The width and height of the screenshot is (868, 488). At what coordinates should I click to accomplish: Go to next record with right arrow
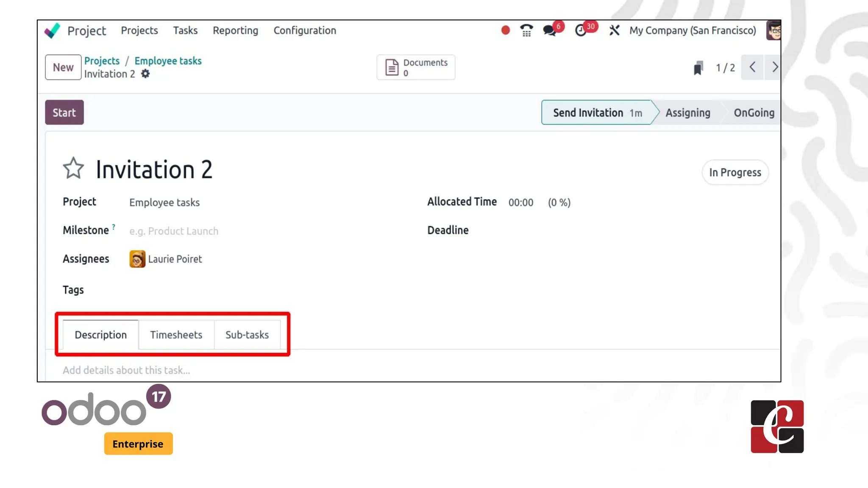774,67
